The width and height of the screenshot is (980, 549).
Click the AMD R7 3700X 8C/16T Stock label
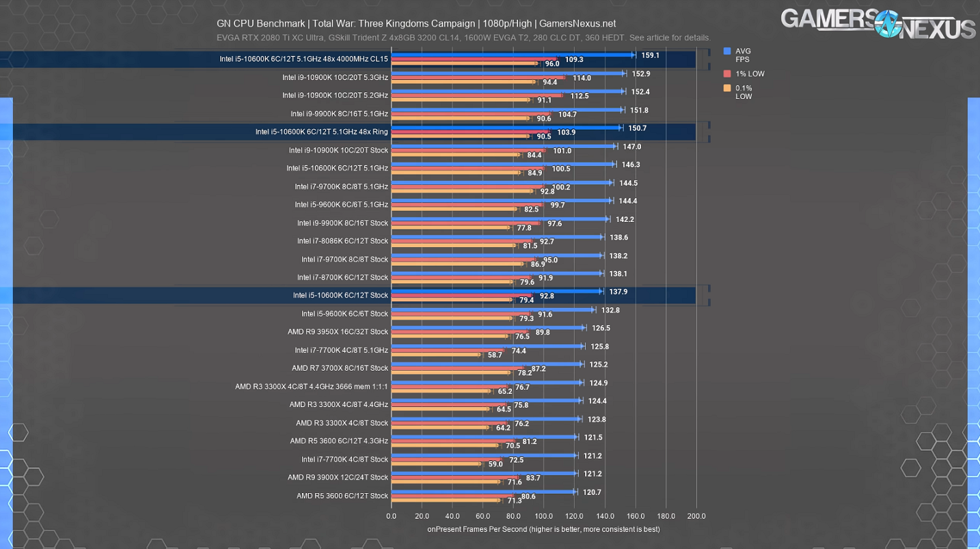(340, 368)
